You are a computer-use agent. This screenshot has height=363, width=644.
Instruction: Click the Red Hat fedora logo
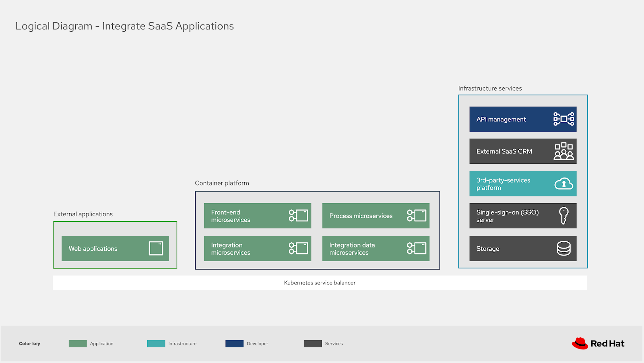pos(580,342)
